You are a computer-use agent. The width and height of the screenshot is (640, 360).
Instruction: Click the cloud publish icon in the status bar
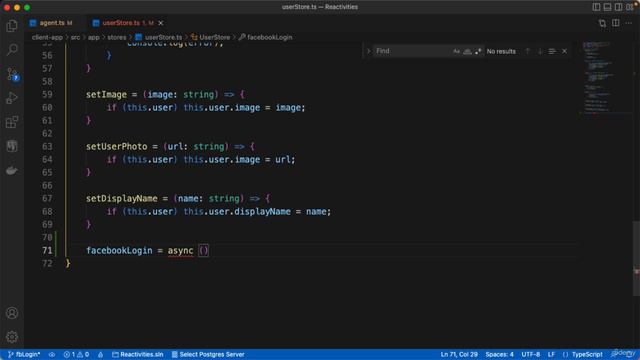click(52, 354)
